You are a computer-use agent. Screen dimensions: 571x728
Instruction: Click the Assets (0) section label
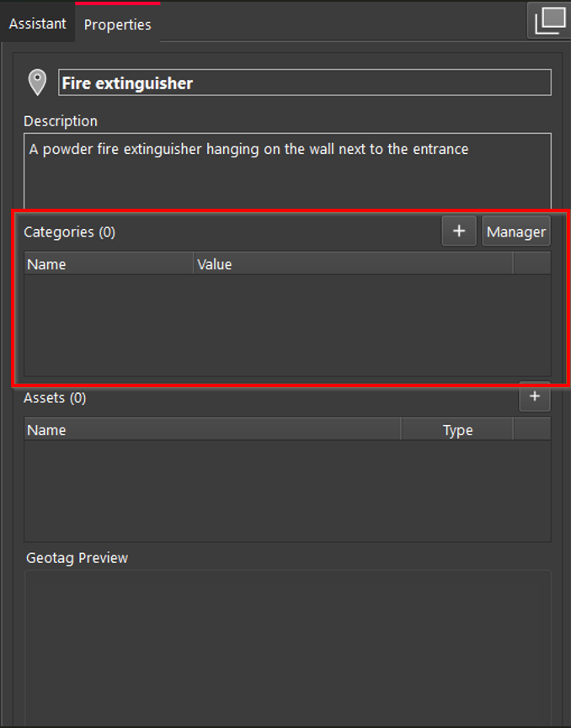click(55, 398)
